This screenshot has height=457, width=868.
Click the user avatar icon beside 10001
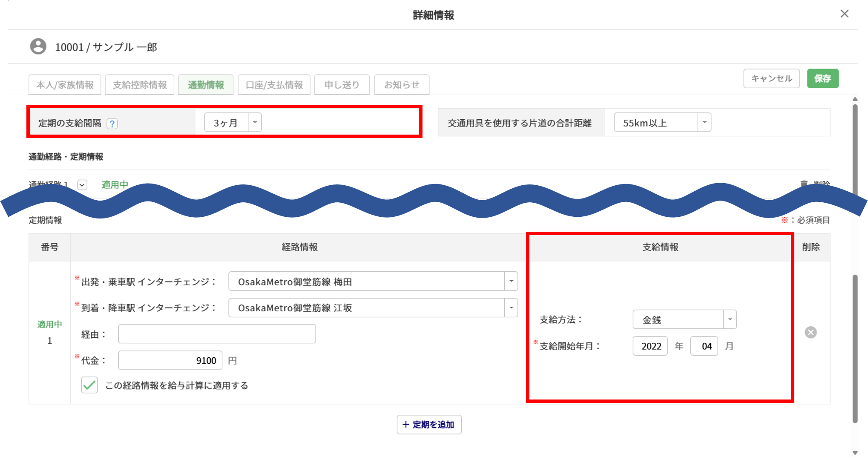[38, 46]
